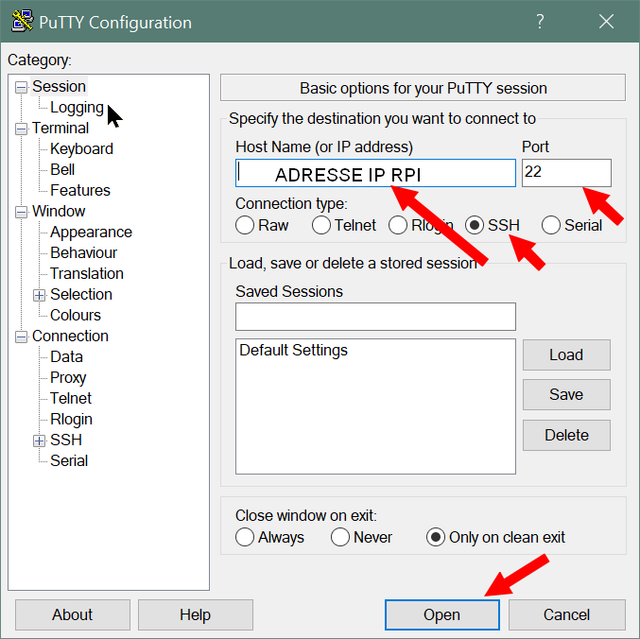640x639 pixels.
Task: Open the Data category
Action: 67,357
